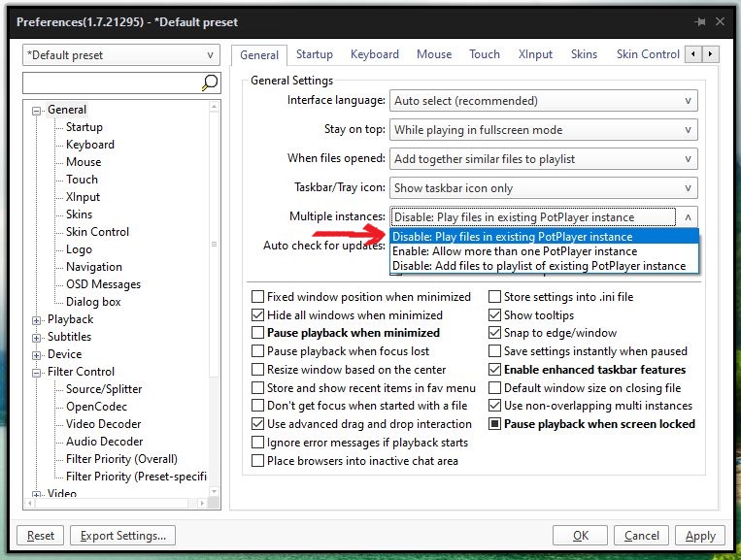Switch to the Startup tab

[x=315, y=54]
